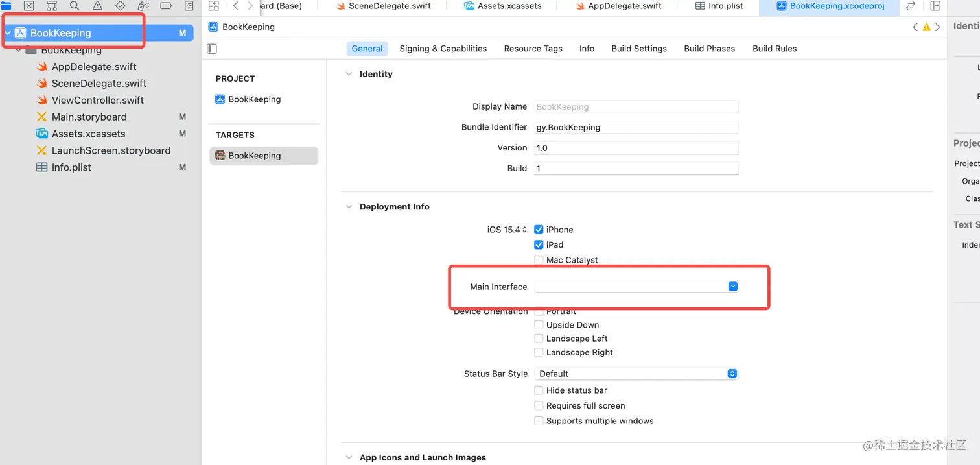Open AppDelegate.swift in the navigator

[94, 66]
